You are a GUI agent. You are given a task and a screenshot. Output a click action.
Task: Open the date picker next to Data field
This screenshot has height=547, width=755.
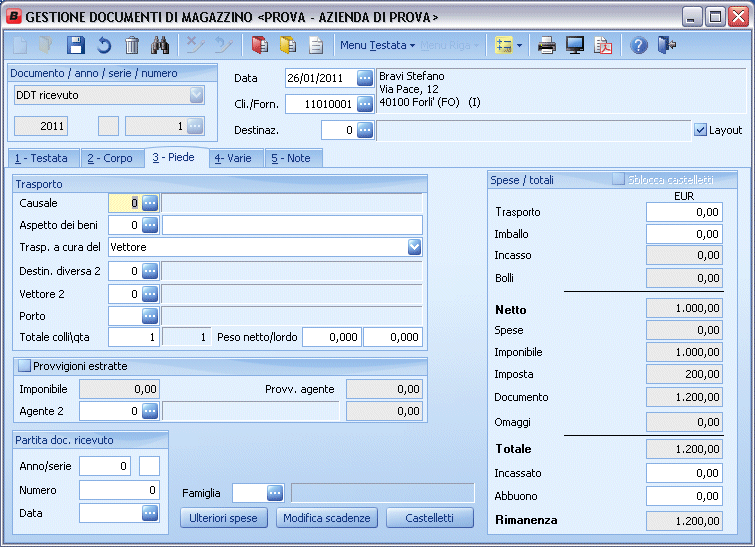click(365, 78)
